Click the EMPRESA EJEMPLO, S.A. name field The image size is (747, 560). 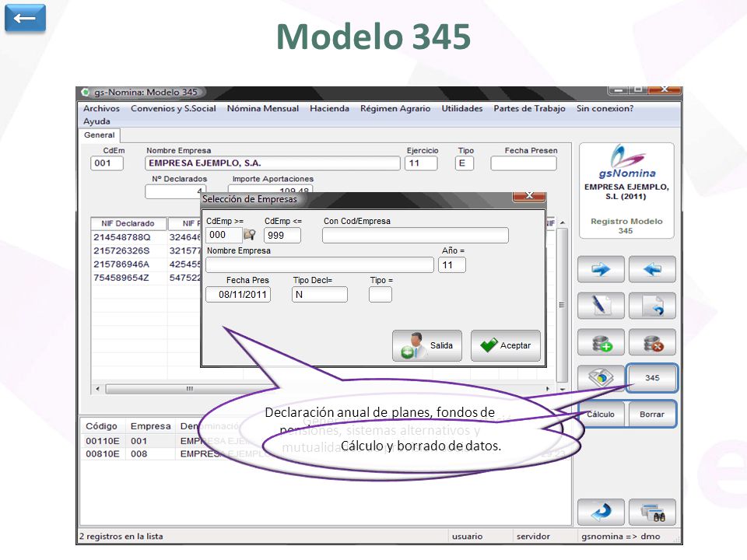click(x=272, y=163)
